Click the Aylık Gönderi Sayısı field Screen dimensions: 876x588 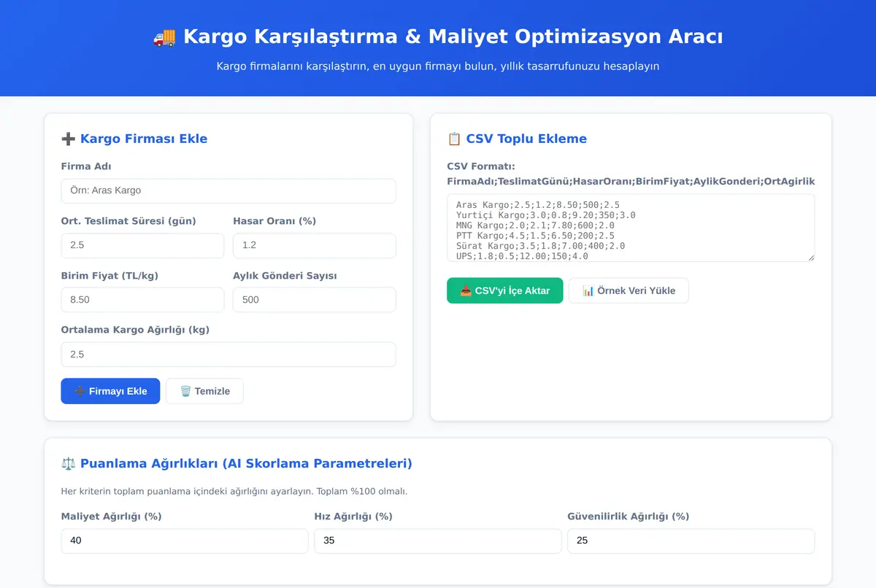[315, 300]
